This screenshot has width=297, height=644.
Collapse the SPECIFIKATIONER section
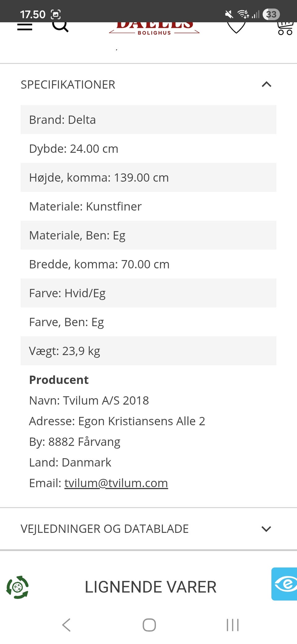point(266,85)
